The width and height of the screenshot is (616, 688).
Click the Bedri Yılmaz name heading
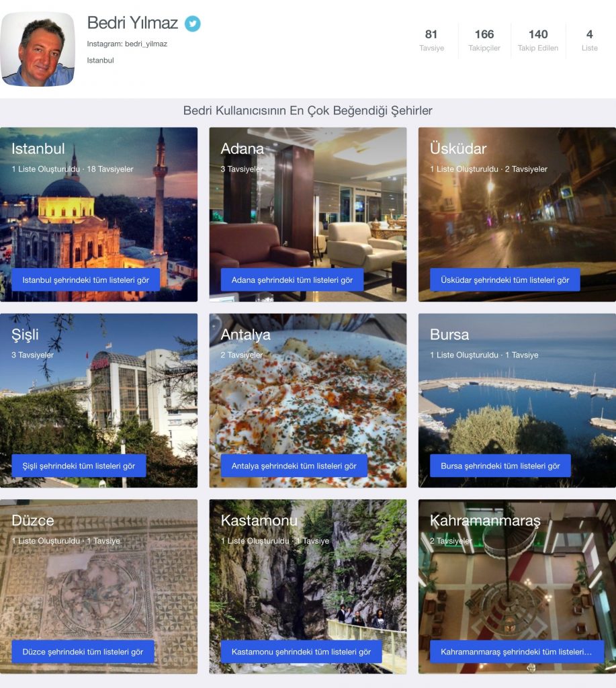pyautogui.click(x=132, y=23)
